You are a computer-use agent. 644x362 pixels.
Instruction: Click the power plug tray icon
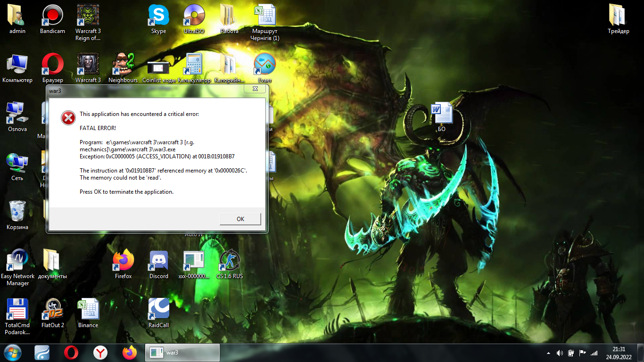coord(571,353)
